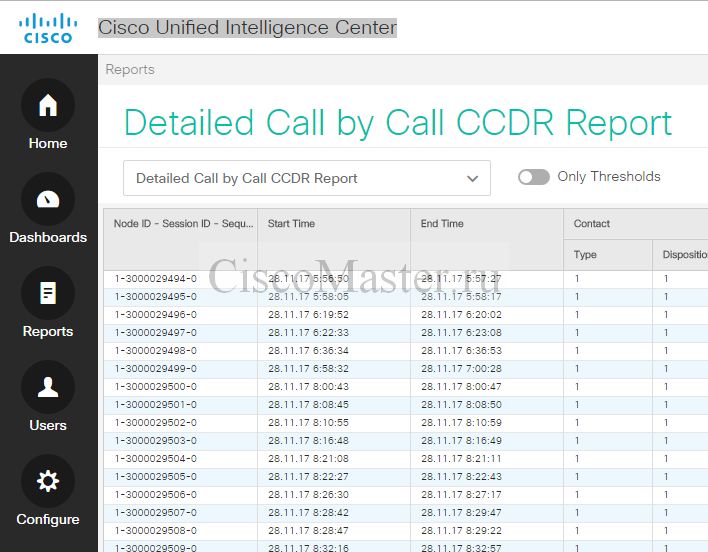This screenshot has width=708, height=552.
Task: Toggle the Only Thresholds switch
Action: pyautogui.click(x=534, y=177)
